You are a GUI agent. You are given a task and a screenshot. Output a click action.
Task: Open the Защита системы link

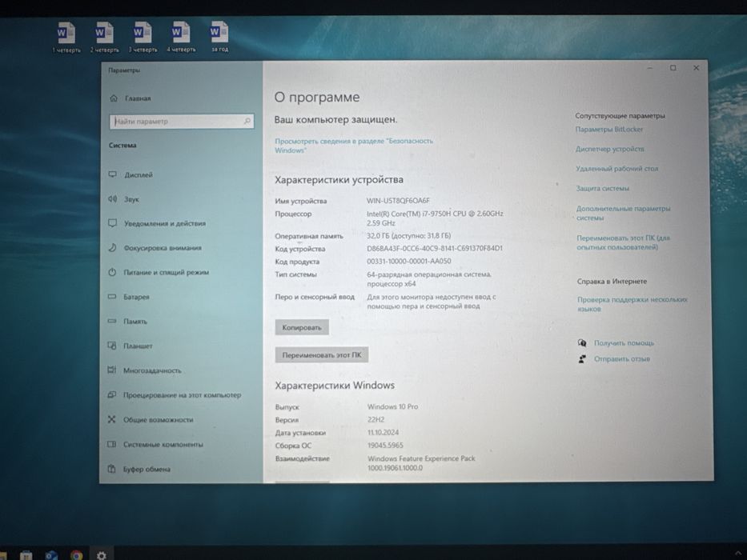603,189
